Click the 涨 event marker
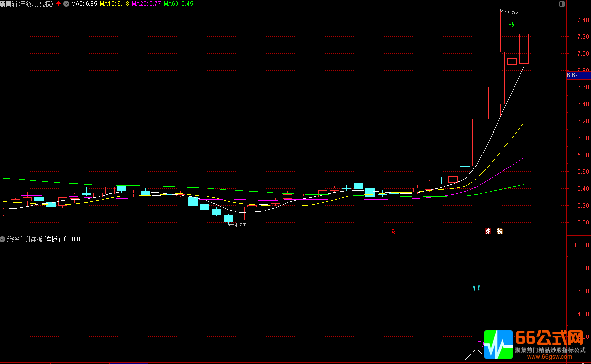Screen dimensions: 591x364 pos(488,231)
